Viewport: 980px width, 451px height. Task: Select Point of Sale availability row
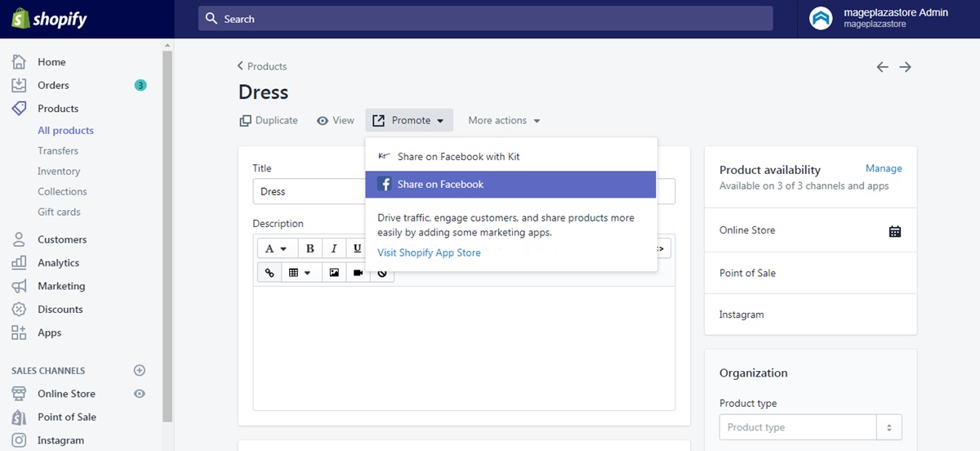coord(810,273)
